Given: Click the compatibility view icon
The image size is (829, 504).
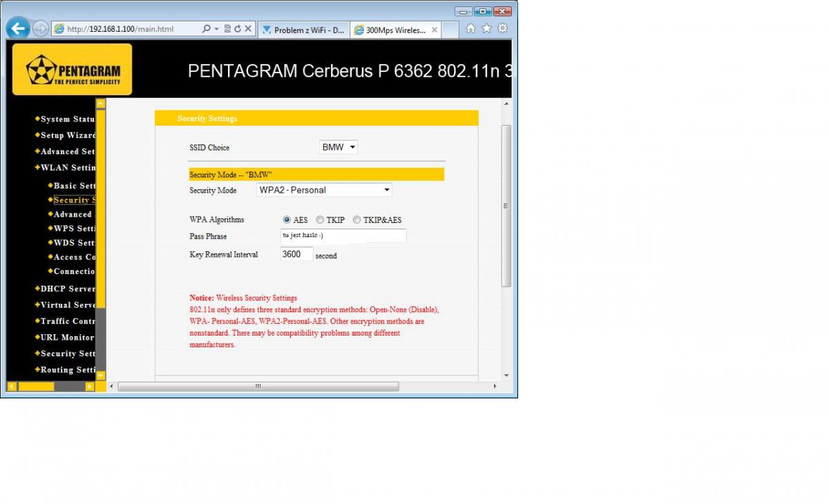Looking at the screenshot, I should 228,29.
